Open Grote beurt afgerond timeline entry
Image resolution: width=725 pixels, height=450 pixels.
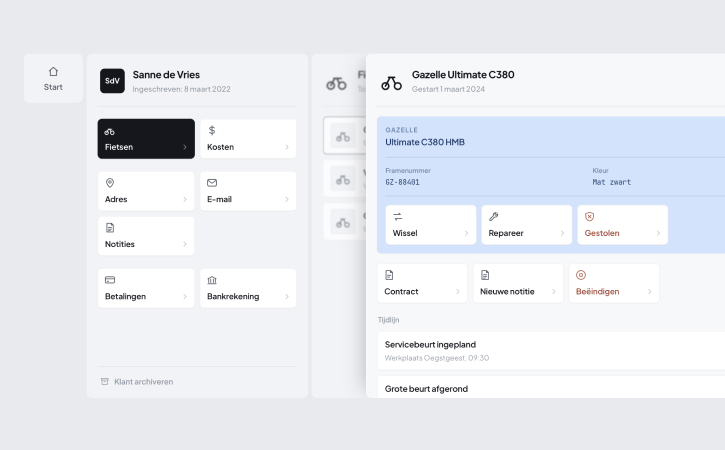click(551, 387)
